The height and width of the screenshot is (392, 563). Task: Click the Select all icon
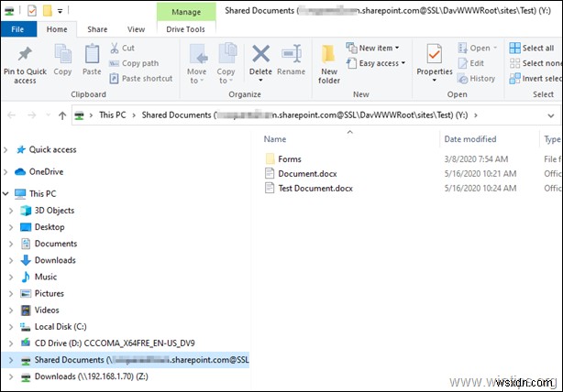pos(514,48)
